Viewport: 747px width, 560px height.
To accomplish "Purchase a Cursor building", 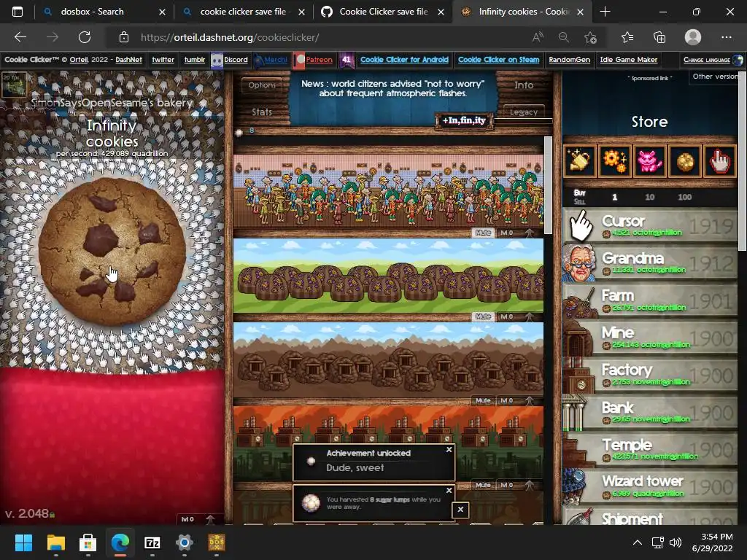I will [650, 225].
